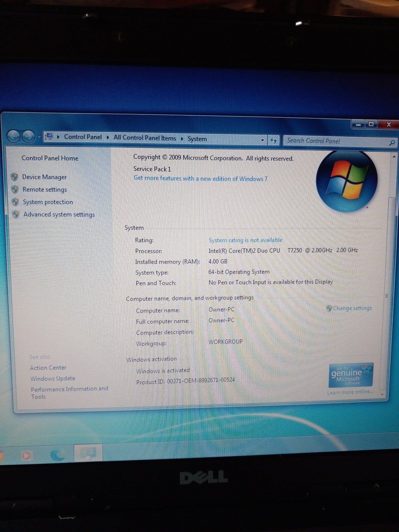The image size is (399, 532).
Task: Click the search magnifier icon
Action: pos(392,143)
